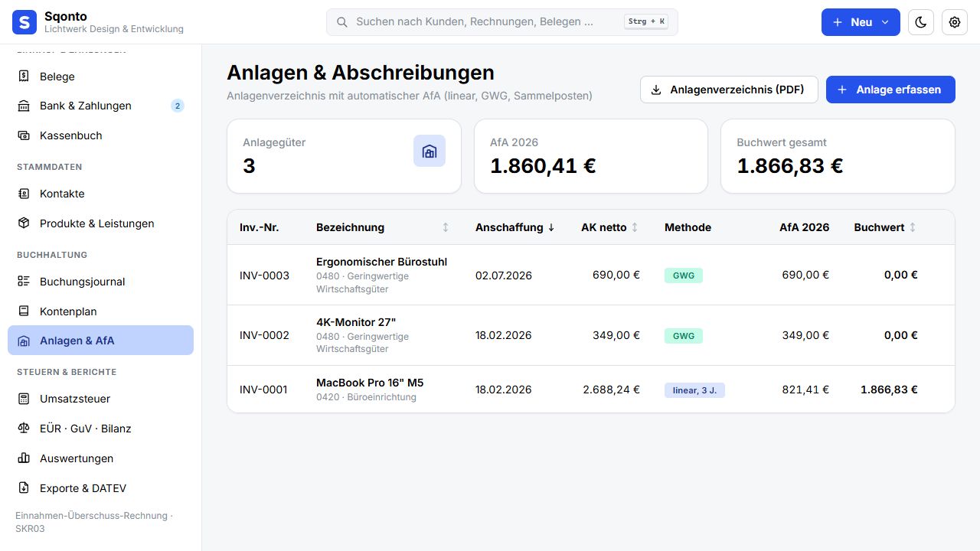980x551 pixels.
Task: Click the 1.866,83 € Buchwert in the MacBook row
Action: [889, 390]
